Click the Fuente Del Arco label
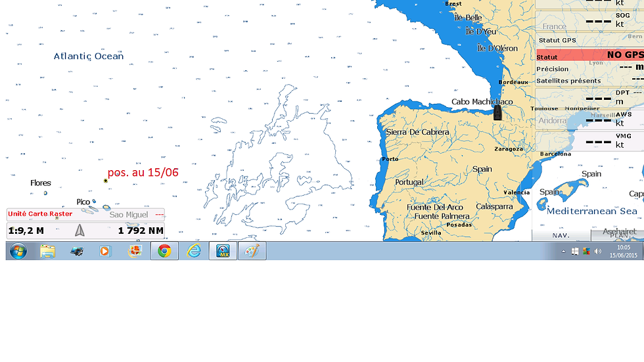Image resolution: width=644 pixels, height=362 pixels. [x=434, y=207]
